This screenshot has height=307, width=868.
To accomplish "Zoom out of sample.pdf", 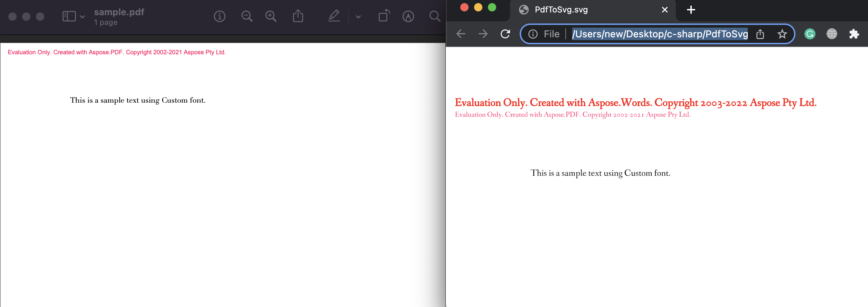I will coord(247,16).
